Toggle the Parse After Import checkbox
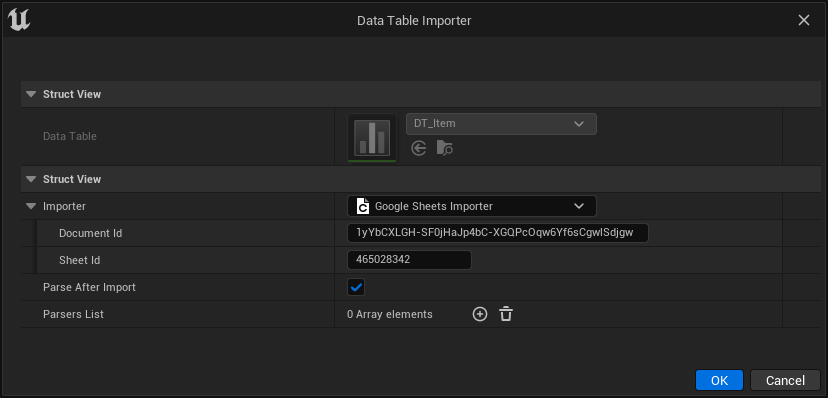 click(356, 287)
